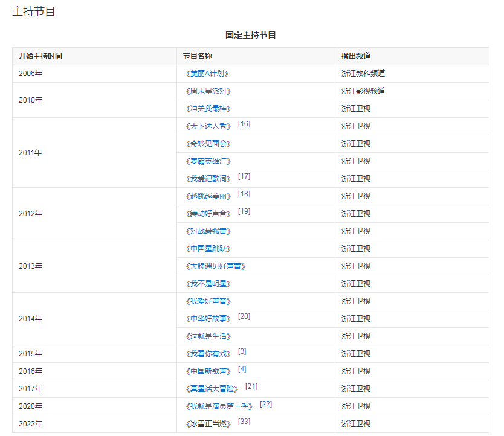504x436 pixels.
Task: Open 《冲关我最棒》 show page
Action: (207, 109)
